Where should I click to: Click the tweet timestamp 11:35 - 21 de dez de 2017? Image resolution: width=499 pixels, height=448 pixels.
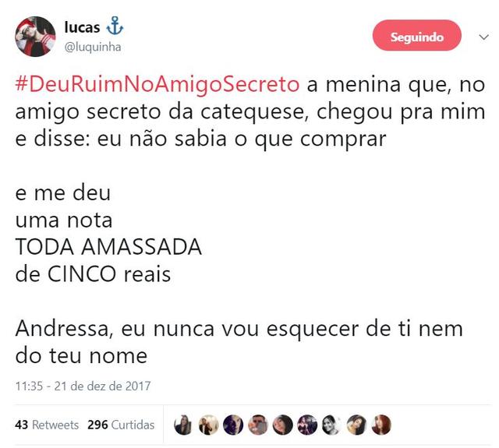[83, 386]
